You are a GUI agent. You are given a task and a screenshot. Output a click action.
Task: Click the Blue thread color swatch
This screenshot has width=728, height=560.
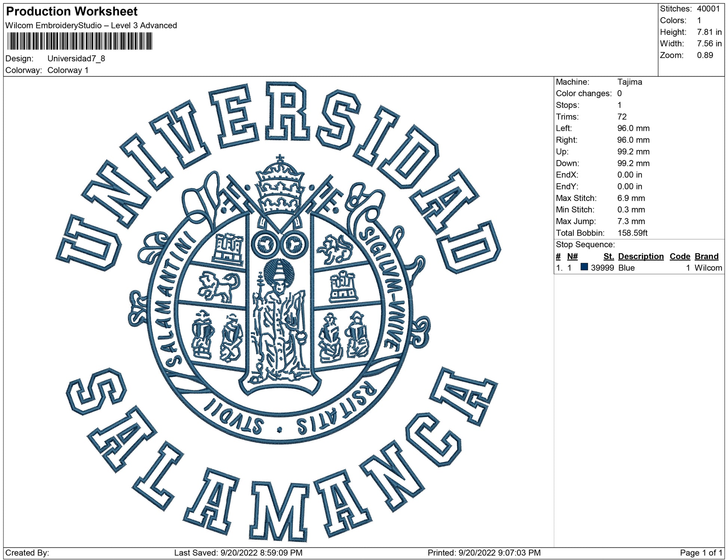pos(584,267)
